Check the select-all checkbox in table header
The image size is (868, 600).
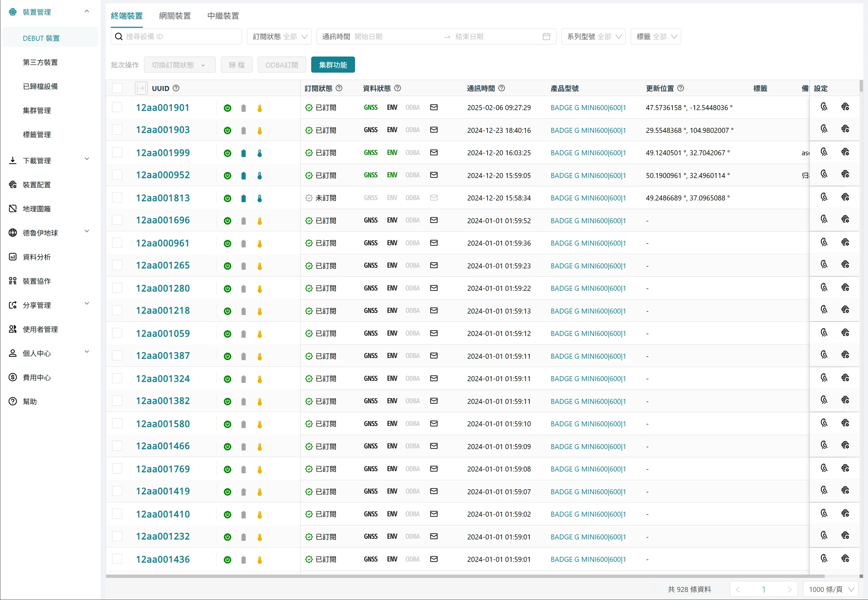[x=117, y=88]
